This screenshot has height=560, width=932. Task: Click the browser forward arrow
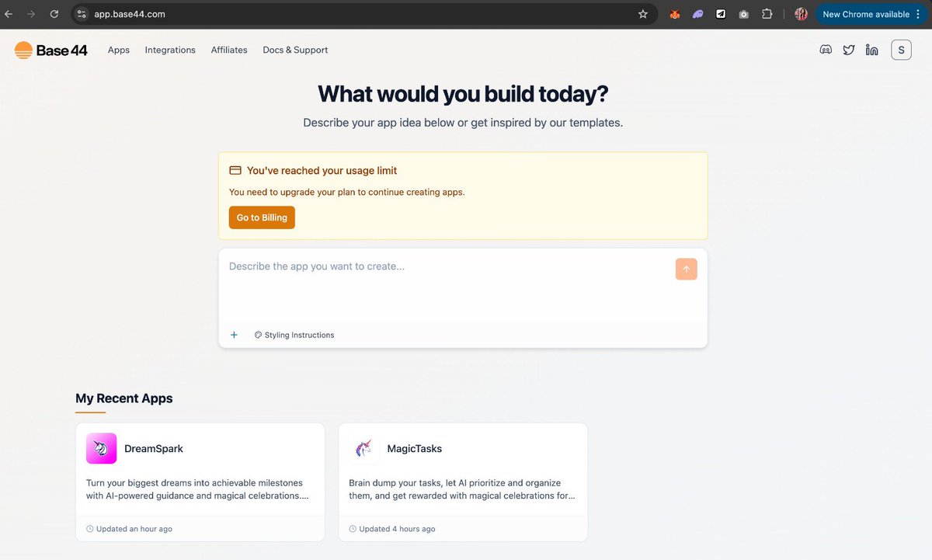pyautogui.click(x=31, y=14)
